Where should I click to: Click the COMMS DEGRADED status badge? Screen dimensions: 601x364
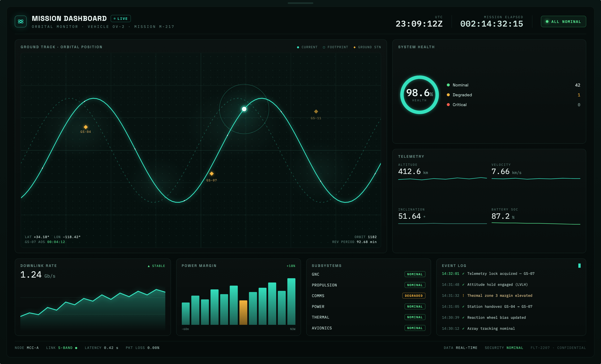[x=414, y=296]
